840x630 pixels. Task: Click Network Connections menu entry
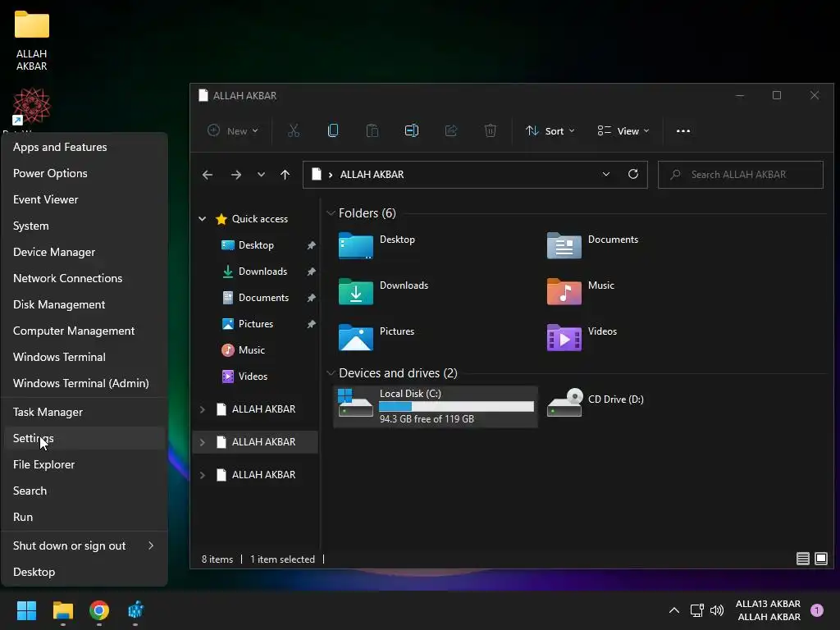point(84,278)
